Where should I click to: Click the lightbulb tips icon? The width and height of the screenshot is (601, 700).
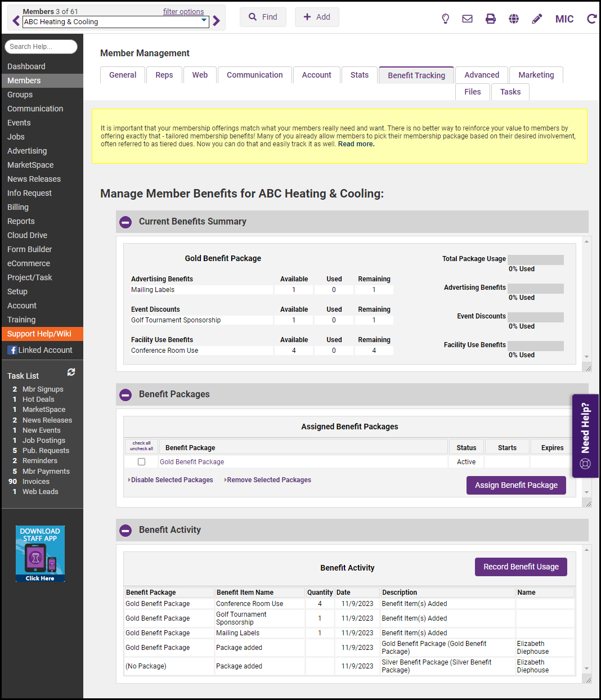[445, 19]
